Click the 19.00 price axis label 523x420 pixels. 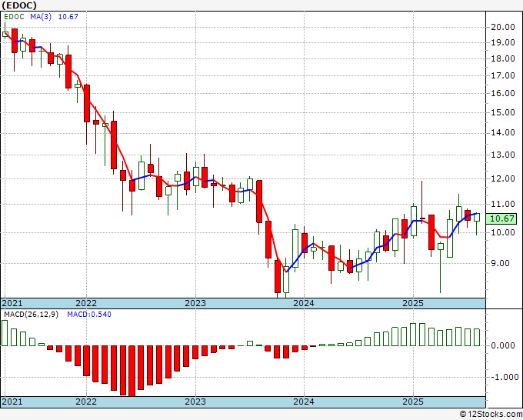point(503,43)
